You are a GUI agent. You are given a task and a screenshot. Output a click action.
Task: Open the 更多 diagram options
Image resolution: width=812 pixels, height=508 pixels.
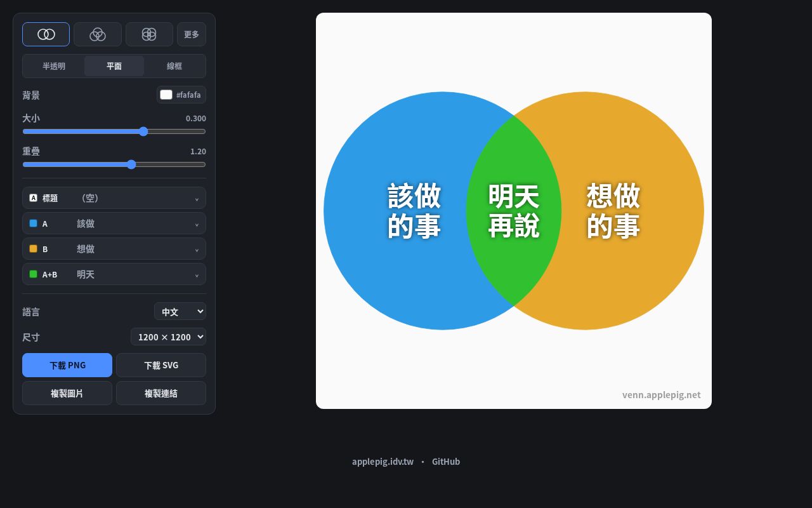coord(192,34)
